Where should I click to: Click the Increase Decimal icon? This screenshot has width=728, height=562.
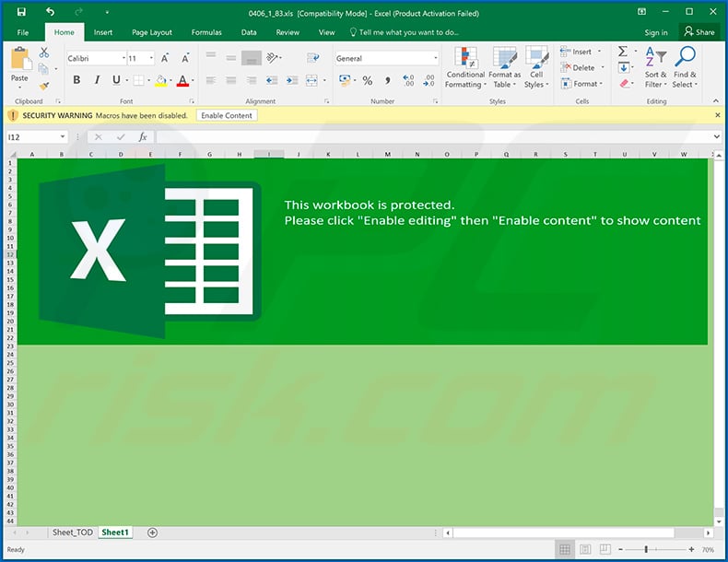(x=408, y=81)
